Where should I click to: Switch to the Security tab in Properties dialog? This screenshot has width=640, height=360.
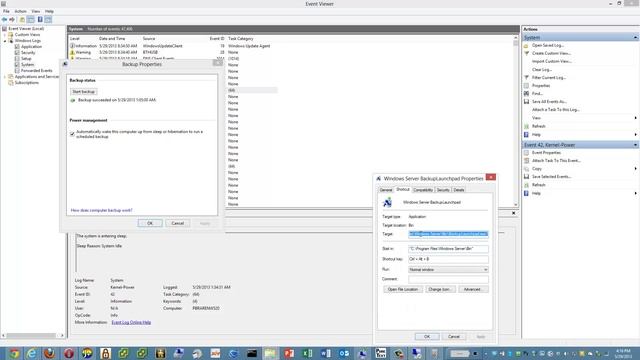pyautogui.click(x=443, y=190)
